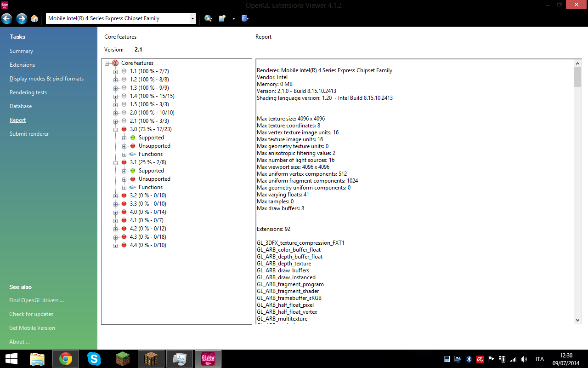588x368 pixels.
Task: Open the Minecraft grass block taskbar icon
Action: [123, 359]
